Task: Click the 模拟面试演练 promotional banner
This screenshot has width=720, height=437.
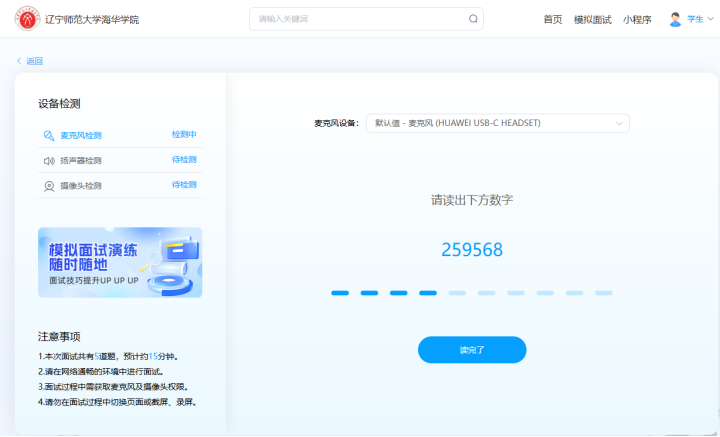Action: click(x=120, y=262)
